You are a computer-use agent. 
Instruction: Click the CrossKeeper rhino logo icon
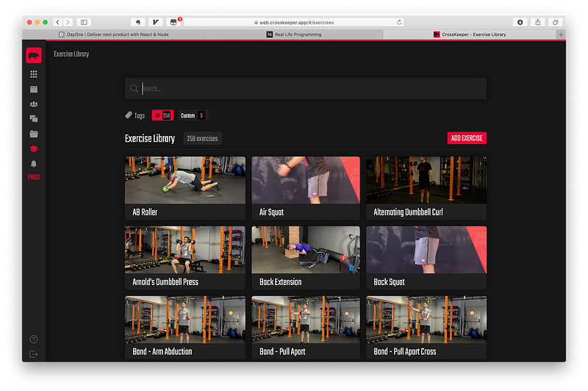pyautogui.click(x=34, y=55)
